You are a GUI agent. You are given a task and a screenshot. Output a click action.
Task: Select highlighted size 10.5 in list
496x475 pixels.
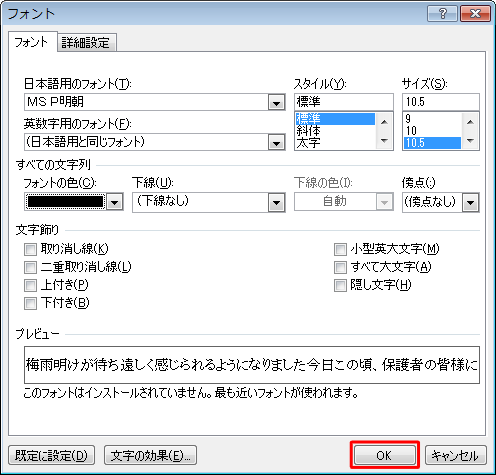tap(432, 143)
